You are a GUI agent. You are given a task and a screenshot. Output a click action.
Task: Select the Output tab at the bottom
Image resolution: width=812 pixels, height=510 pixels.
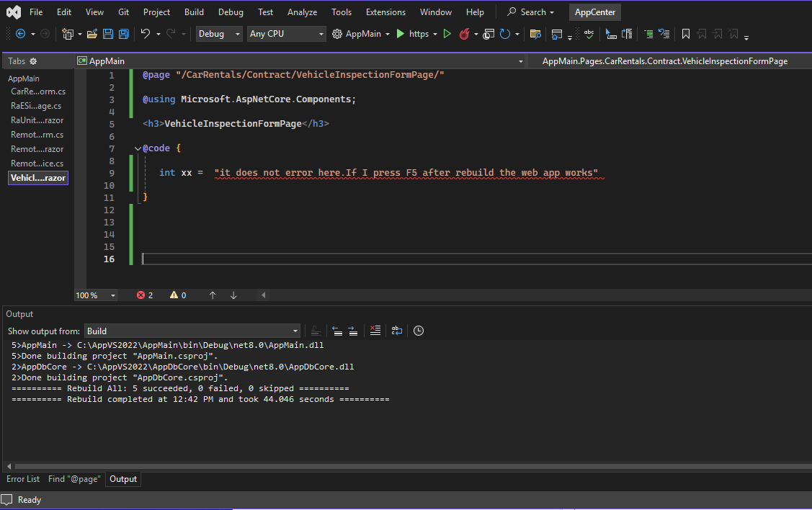pyautogui.click(x=123, y=479)
